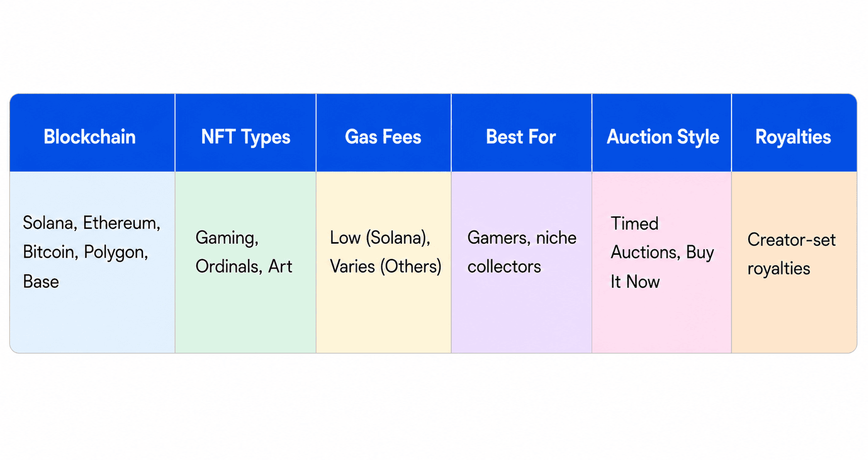Click the 'It Now' text

pyautogui.click(x=635, y=282)
